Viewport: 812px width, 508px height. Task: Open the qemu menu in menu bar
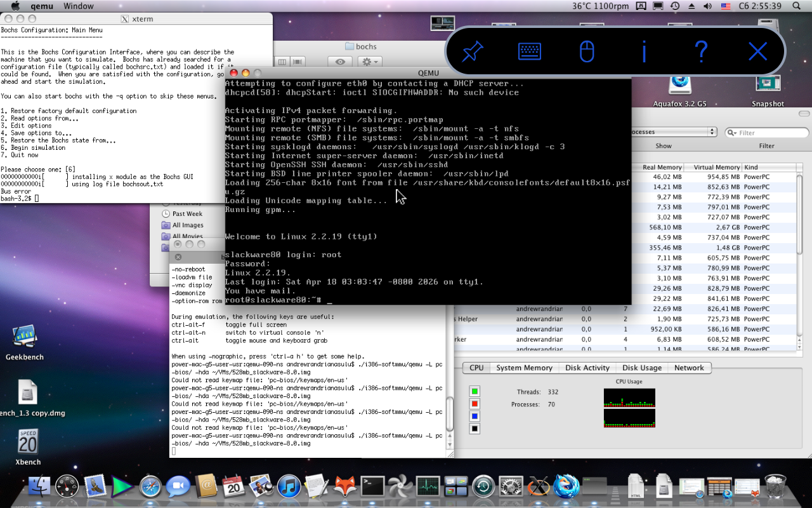tap(41, 6)
